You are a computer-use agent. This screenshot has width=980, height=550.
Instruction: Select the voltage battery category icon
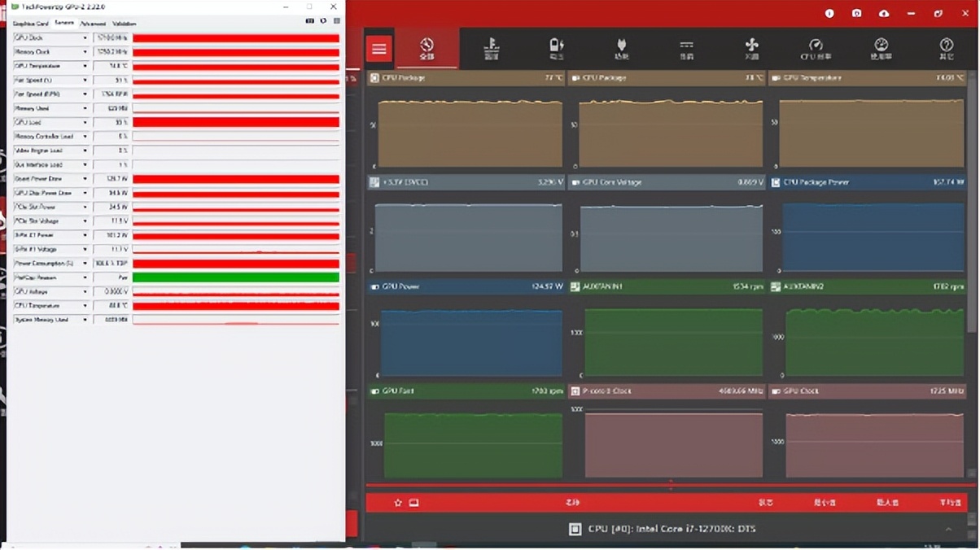click(556, 48)
